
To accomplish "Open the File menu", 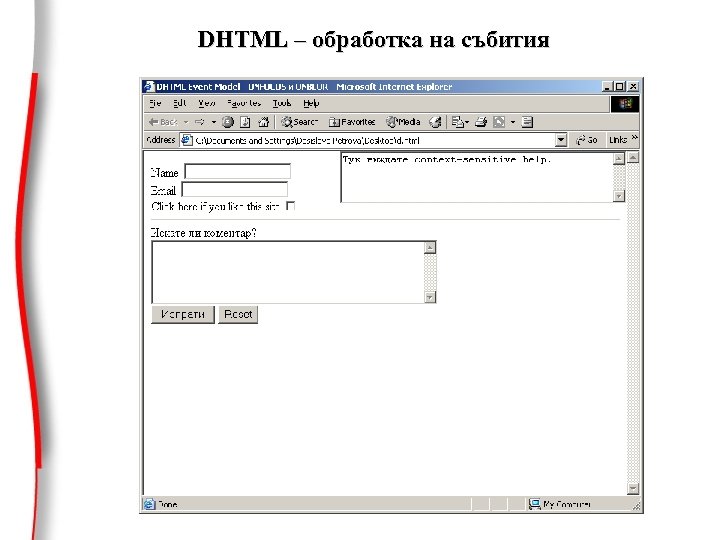I will point(155,103).
